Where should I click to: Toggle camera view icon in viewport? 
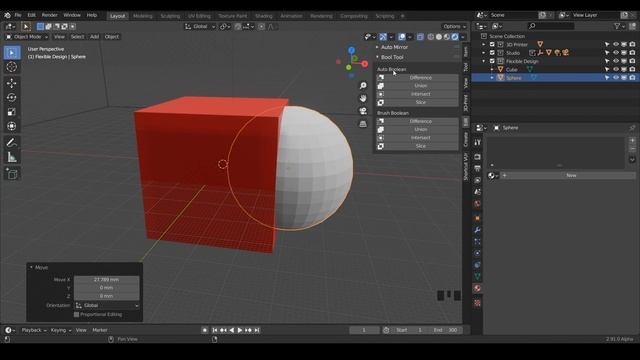click(363, 111)
